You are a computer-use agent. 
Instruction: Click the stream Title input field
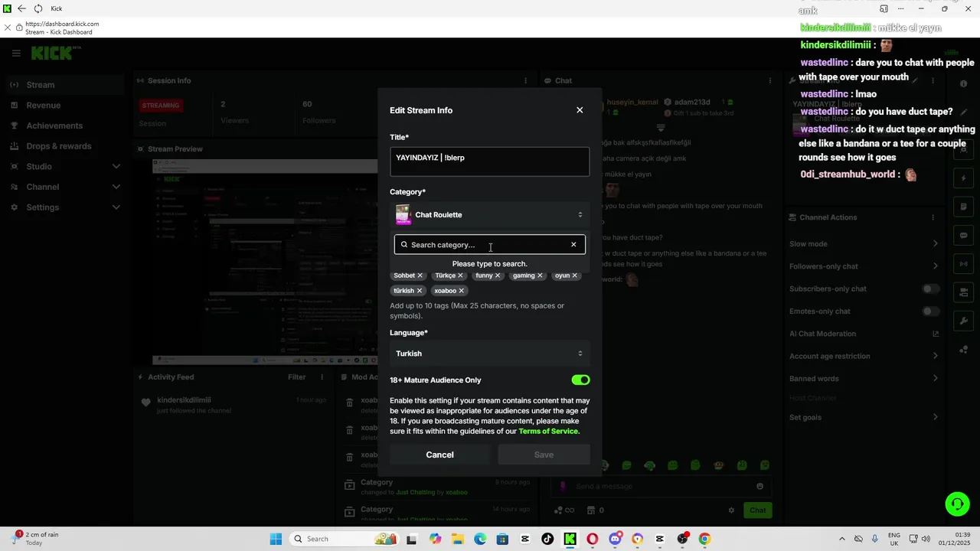(490, 161)
